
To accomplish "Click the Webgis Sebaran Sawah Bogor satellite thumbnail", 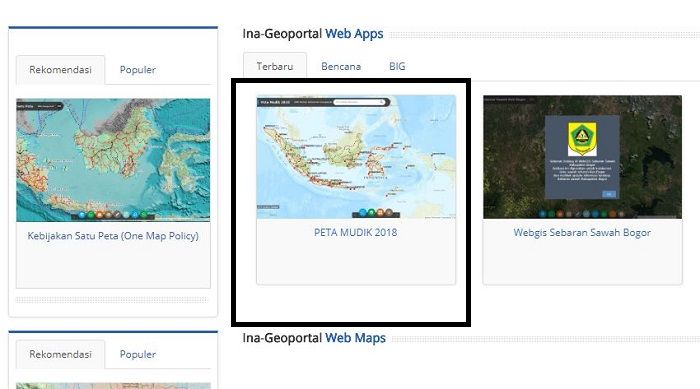I will click(x=582, y=157).
